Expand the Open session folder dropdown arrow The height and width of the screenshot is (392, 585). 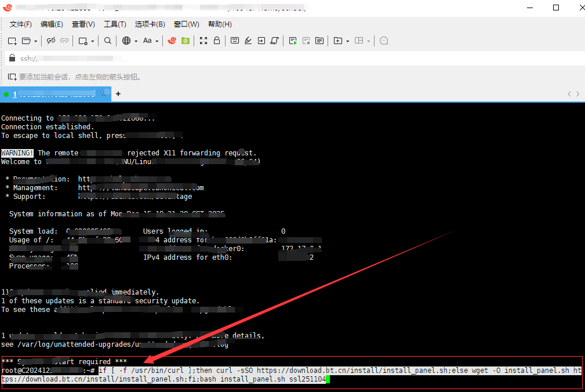click(x=35, y=41)
